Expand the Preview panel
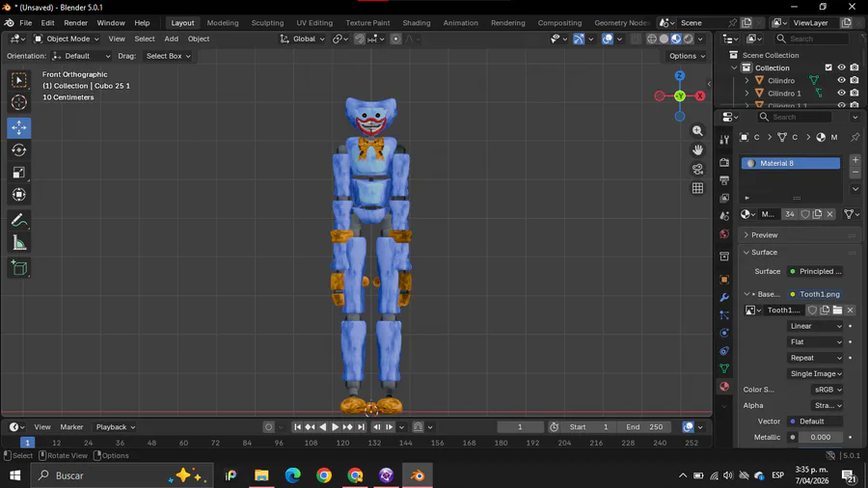 (x=764, y=235)
